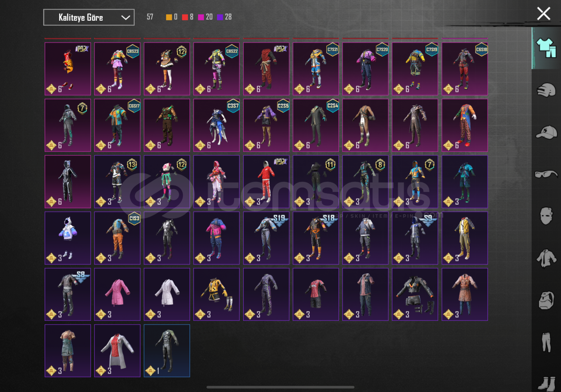
Task: Select the yellow jersey with socks set
Action: pyautogui.click(x=217, y=294)
